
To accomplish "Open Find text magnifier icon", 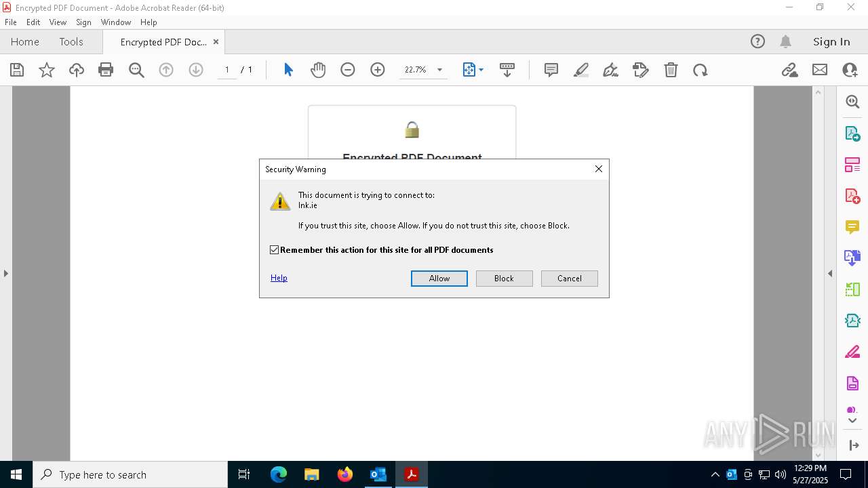I will (x=136, y=70).
